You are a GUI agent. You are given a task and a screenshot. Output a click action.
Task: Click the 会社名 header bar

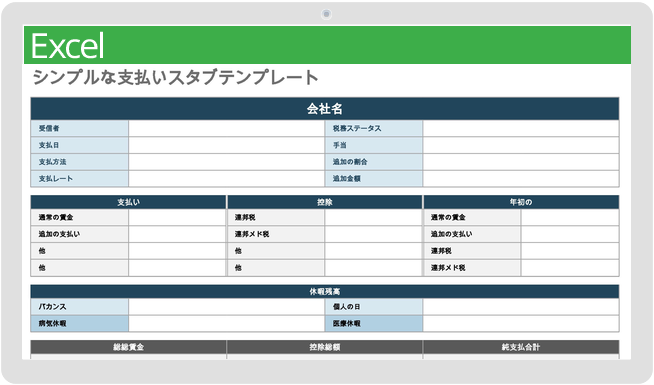[324, 109]
